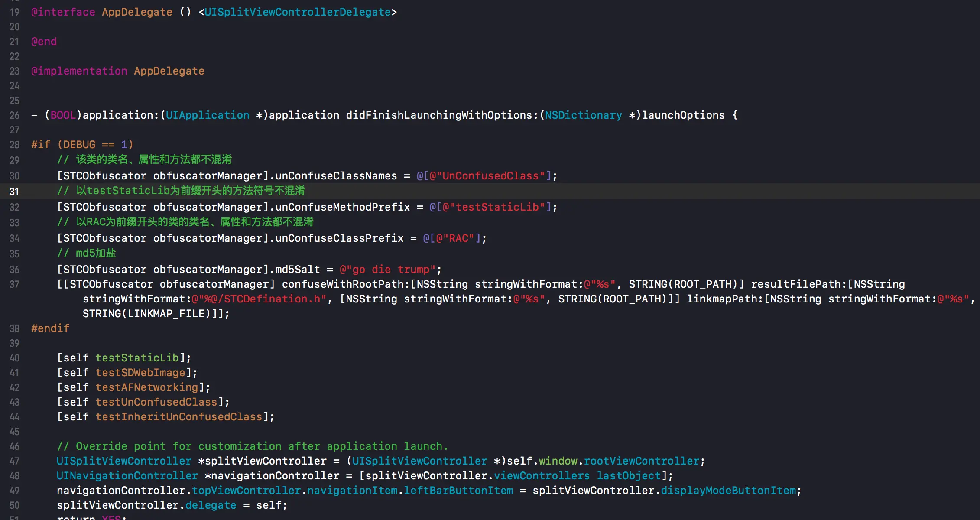Set breakpoint at line 37 gutter
This screenshot has width=980, height=520.
(14, 284)
